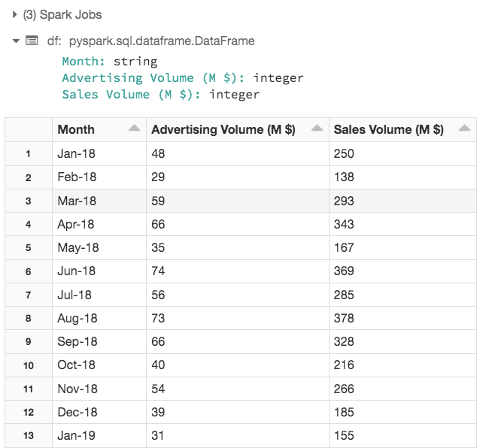
Task: Select the Oct-18 month cell
Action: pyautogui.click(x=76, y=365)
